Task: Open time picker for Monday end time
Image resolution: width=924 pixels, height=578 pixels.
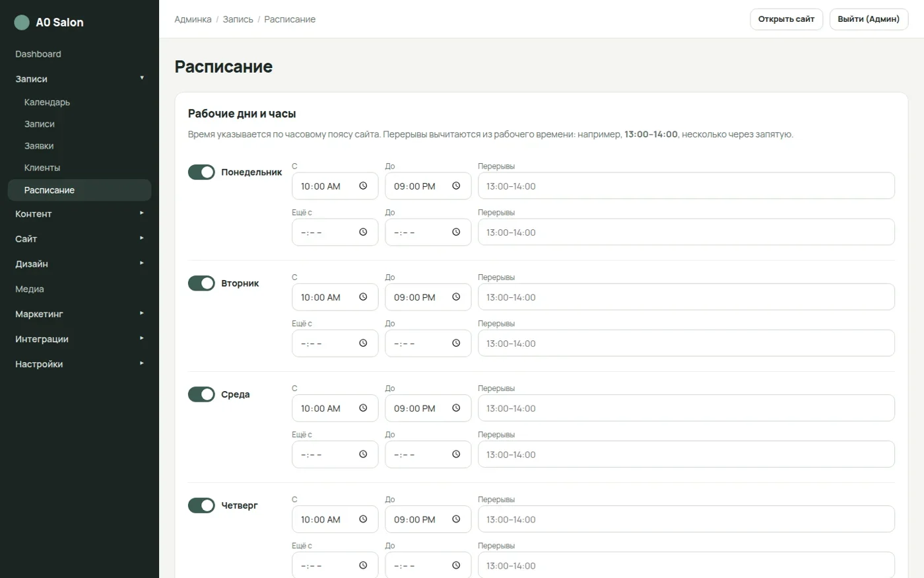Action: pos(456,186)
